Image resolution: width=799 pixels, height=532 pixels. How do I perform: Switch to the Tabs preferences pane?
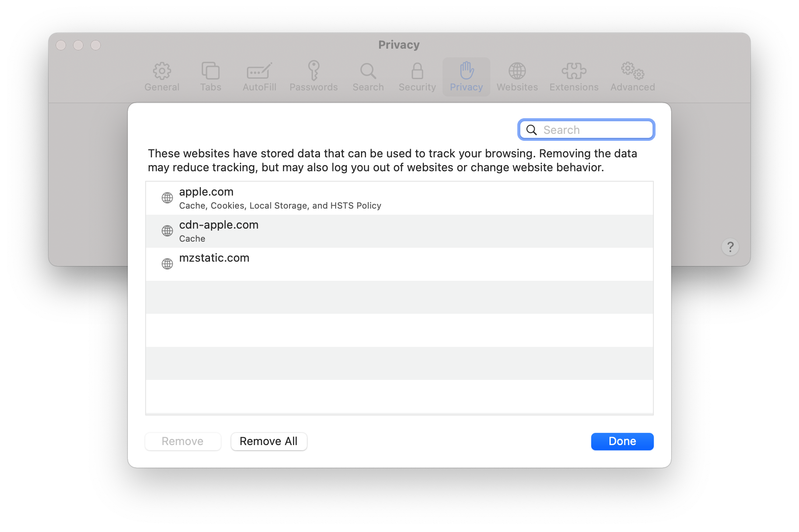click(x=211, y=76)
